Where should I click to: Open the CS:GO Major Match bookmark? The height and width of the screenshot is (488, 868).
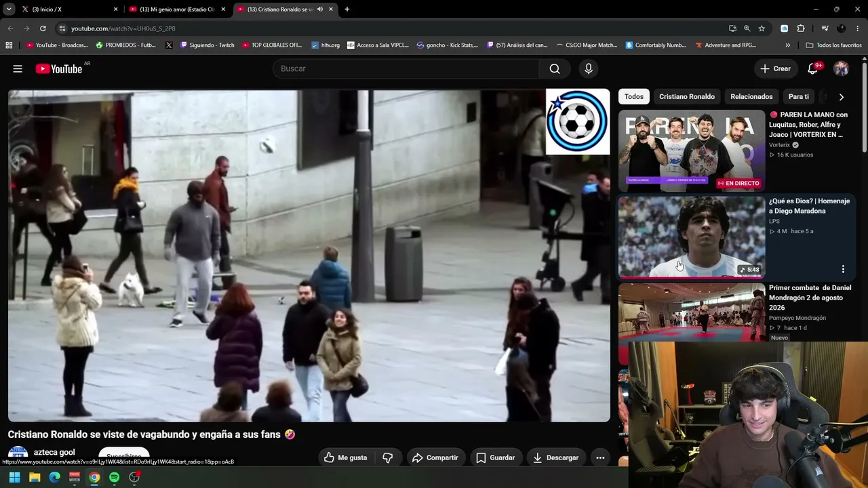586,45
